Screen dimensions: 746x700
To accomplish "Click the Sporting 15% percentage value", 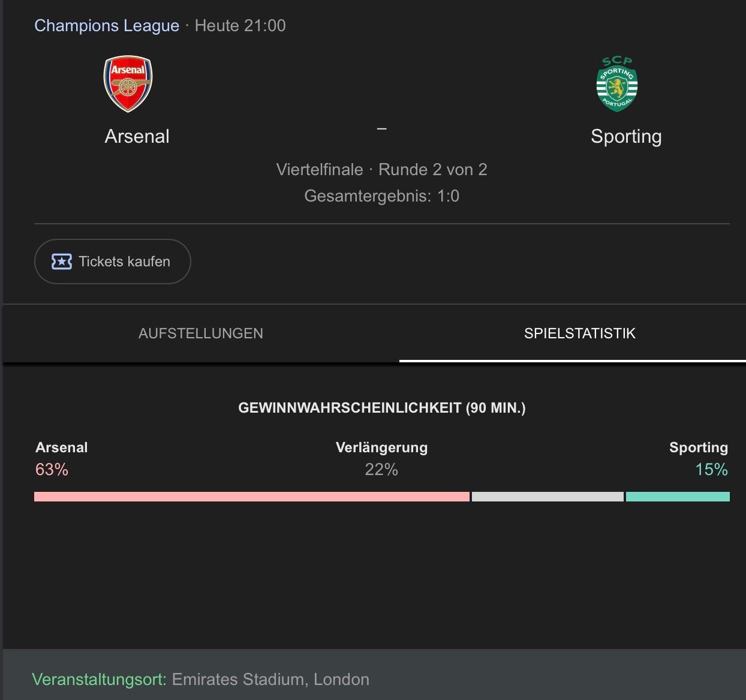I will (x=711, y=470).
